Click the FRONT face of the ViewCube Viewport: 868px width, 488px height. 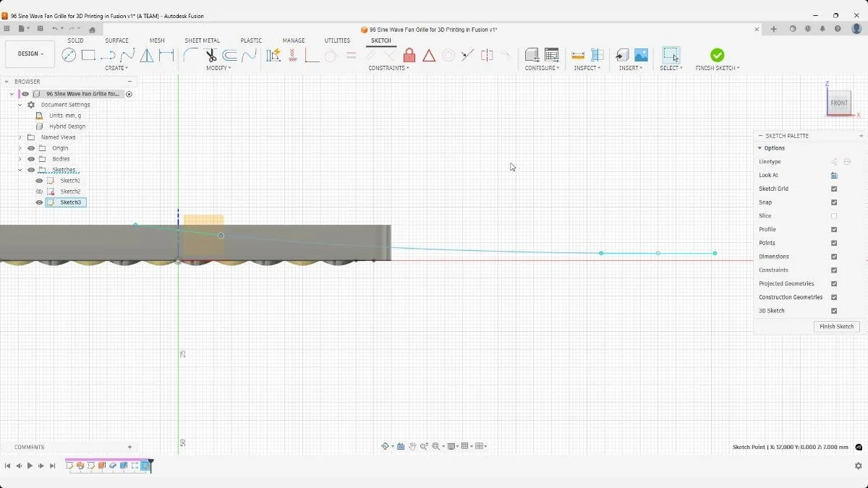(839, 103)
